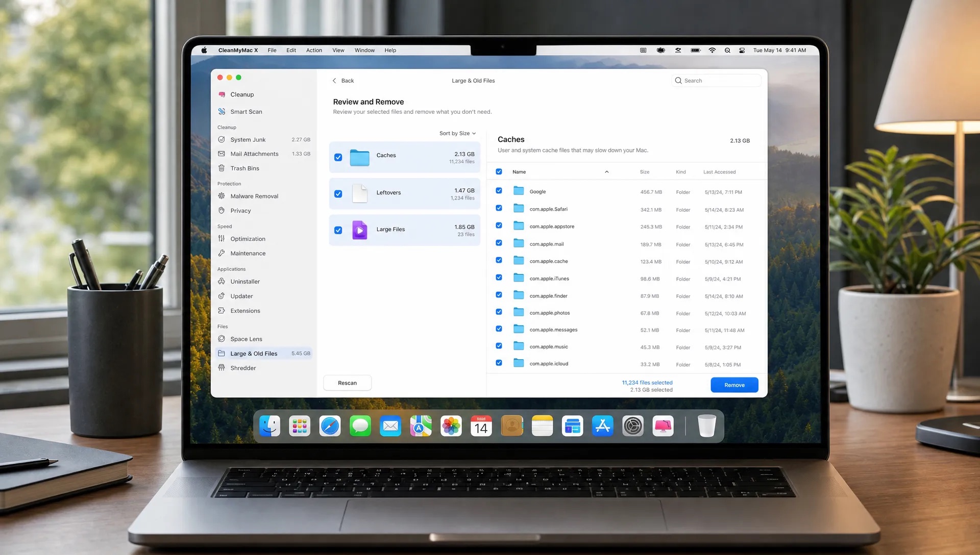Open the Apple menu
This screenshot has width=980, height=555.
[x=204, y=51]
